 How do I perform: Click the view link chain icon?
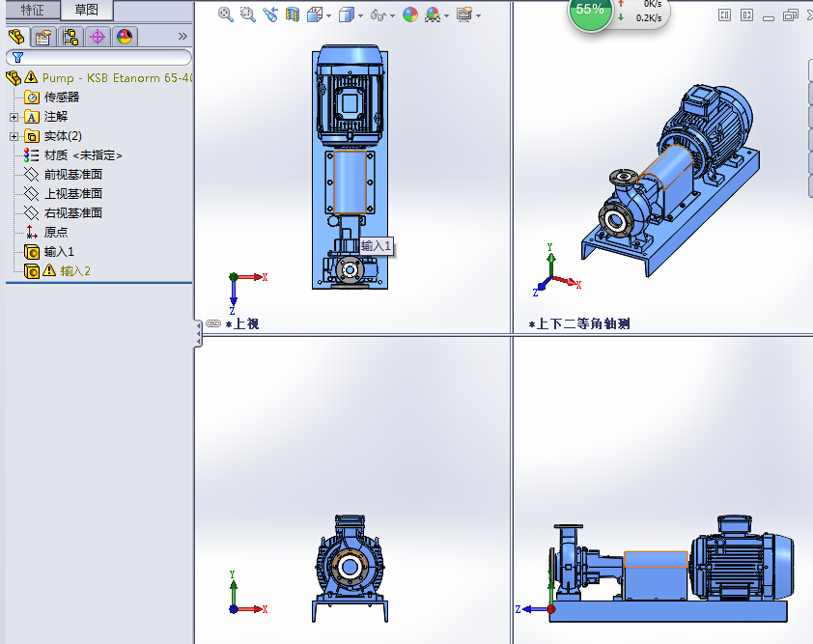coord(213,323)
